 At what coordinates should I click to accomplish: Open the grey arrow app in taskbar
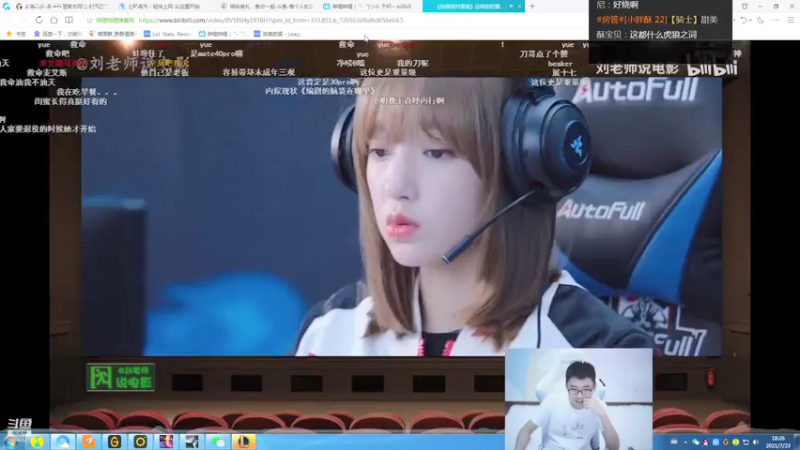(x=192, y=441)
